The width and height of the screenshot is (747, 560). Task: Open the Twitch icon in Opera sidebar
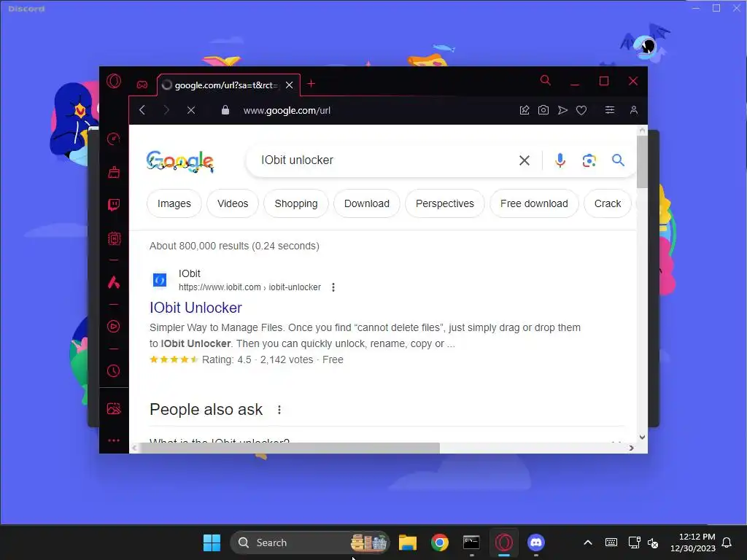coord(114,205)
